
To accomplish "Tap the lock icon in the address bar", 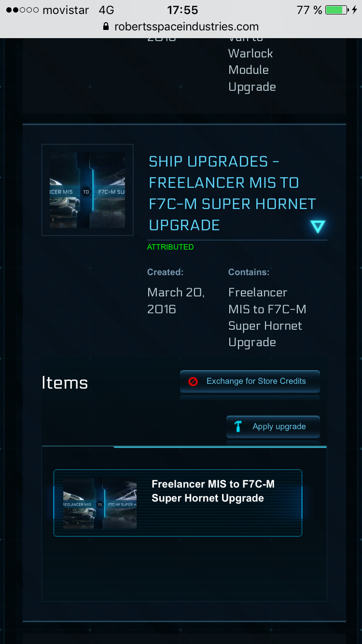I will click(106, 27).
